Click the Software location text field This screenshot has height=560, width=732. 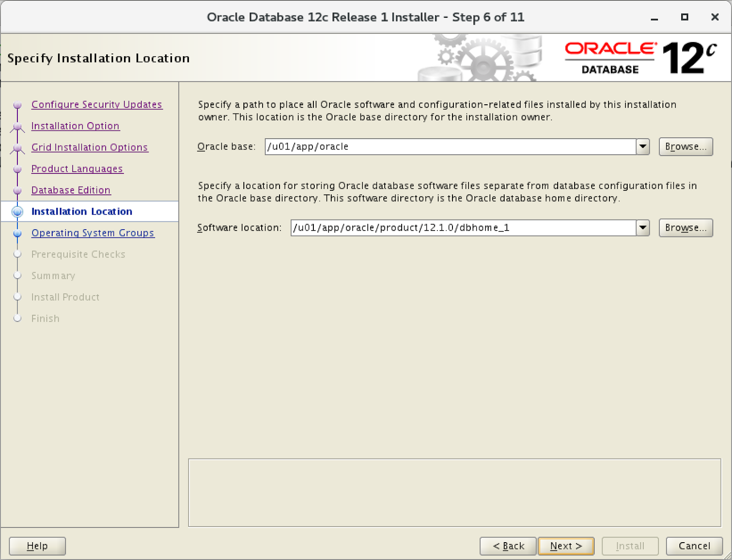[463, 228]
